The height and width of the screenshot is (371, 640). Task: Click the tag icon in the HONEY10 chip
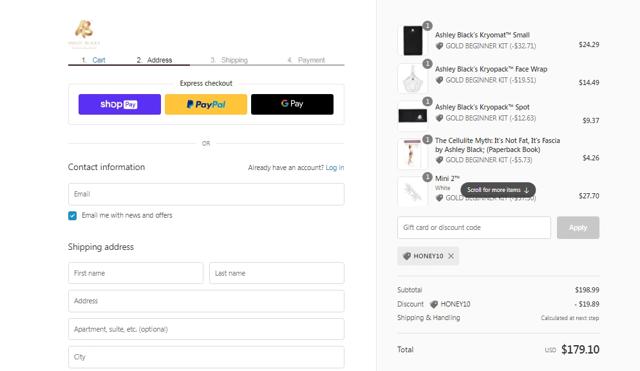pyautogui.click(x=407, y=256)
